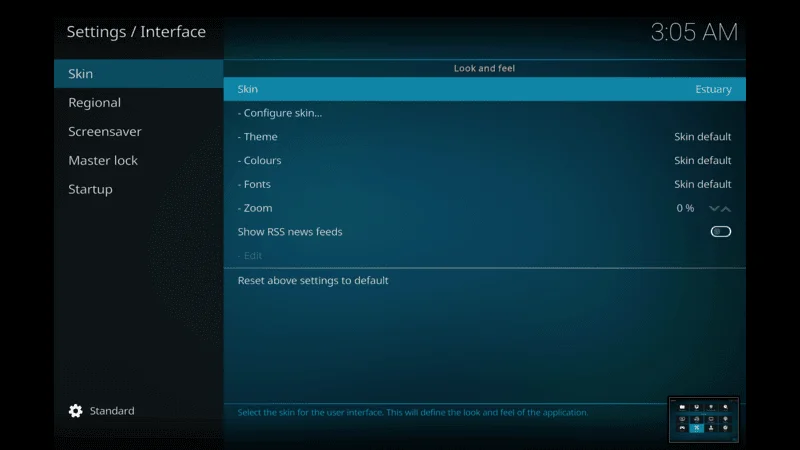Open the Regional category
Image resolution: width=800 pixels, height=450 pixels.
139,103
